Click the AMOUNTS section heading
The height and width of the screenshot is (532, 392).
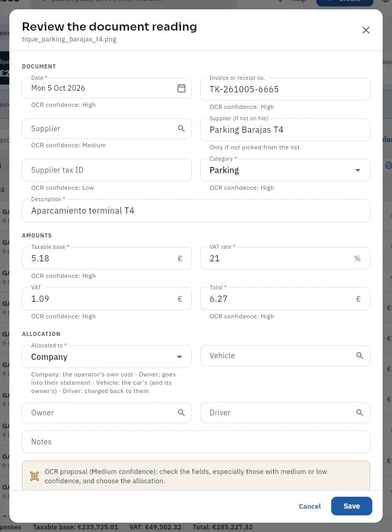[37, 235]
